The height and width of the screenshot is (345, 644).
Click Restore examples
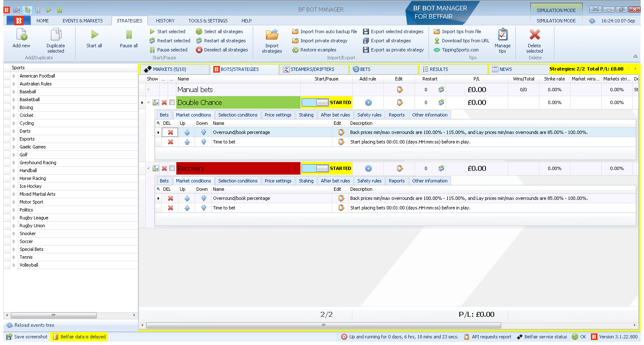coord(314,50)
